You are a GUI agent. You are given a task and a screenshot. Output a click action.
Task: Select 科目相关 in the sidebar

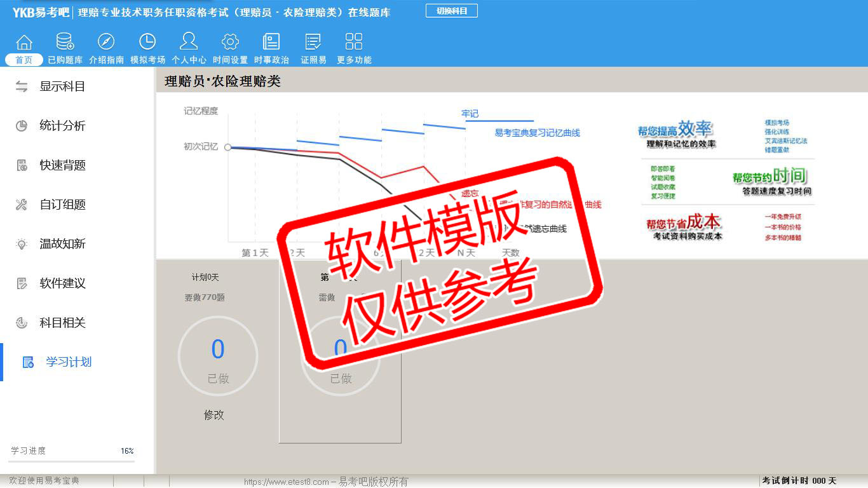[62, 323]
